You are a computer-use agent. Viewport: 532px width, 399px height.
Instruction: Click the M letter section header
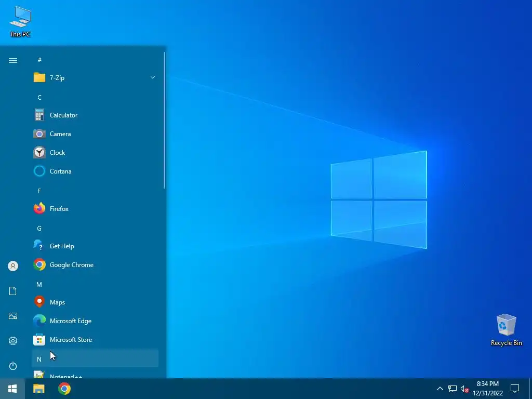click(x=95, y=284)
